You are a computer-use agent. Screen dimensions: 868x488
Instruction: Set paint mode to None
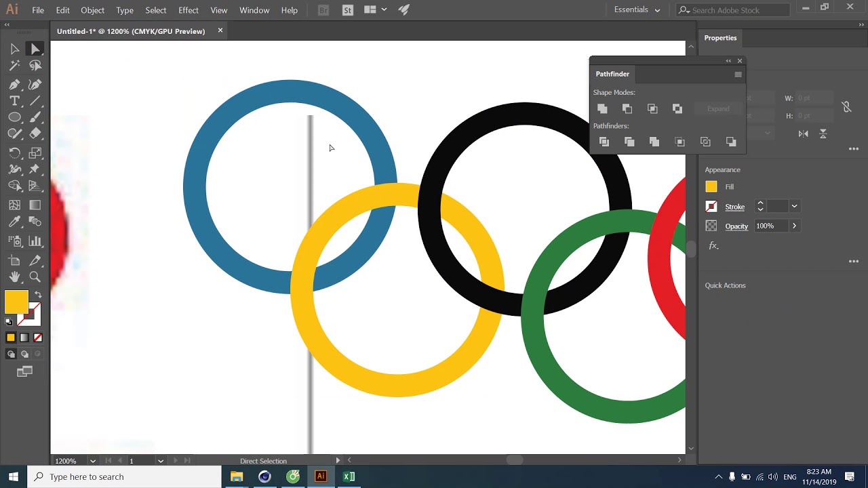tap(38, 338)
